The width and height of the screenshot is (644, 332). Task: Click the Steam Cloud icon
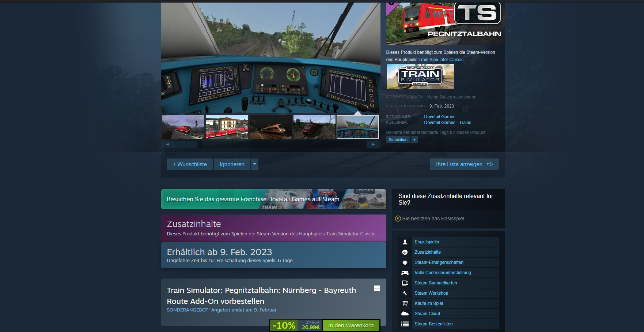pos(405,314)
